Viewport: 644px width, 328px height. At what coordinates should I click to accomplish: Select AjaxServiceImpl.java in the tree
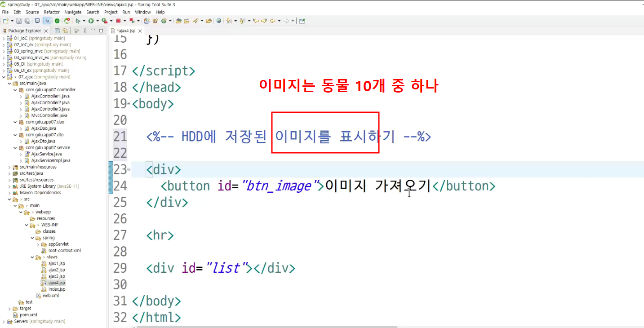tap(50, 160)
